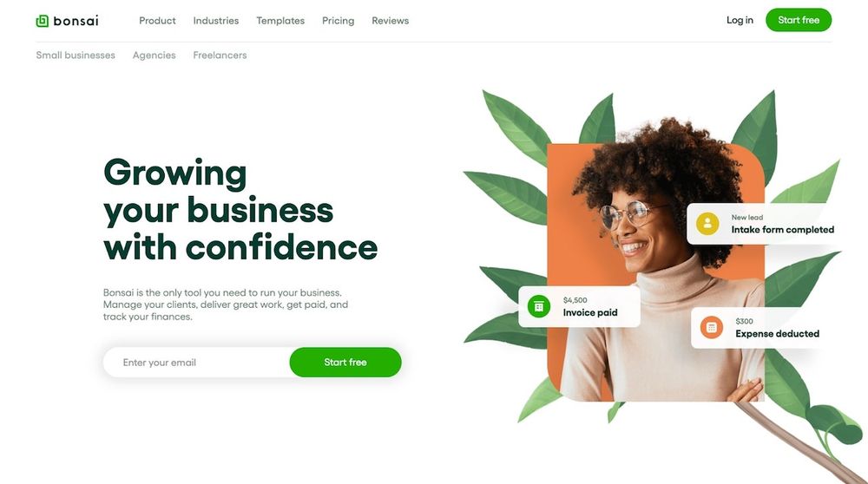Click the Start free button in header
The height and width of the screenshot is (484, 868).
coord(799,20)
